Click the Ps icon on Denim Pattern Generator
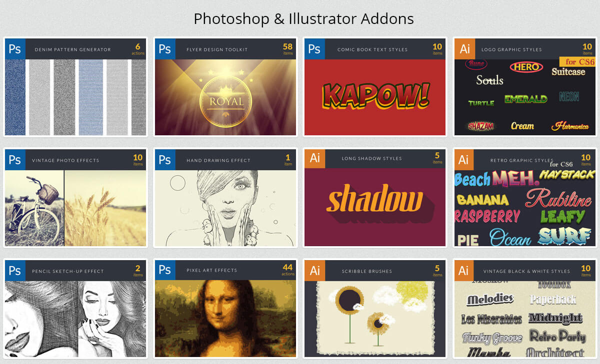This screenshot has height=364, width=600. point(14,49)
